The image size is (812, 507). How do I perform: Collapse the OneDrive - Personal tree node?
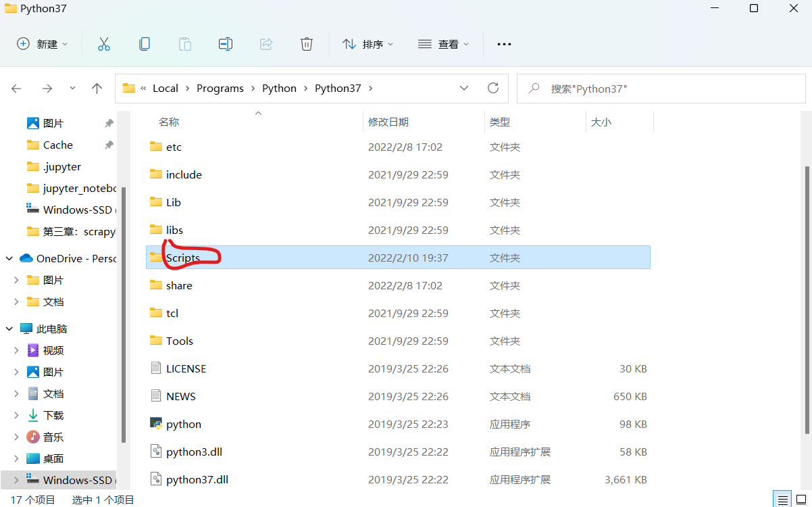[9, 258]
